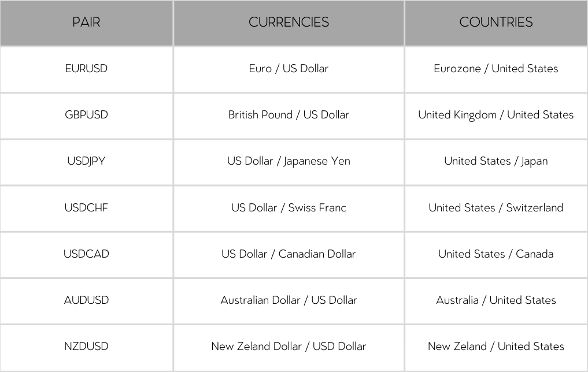Click the PAIR column header
Image resolution: width=588 pixels, height=372 pixels.
point(86,23)
